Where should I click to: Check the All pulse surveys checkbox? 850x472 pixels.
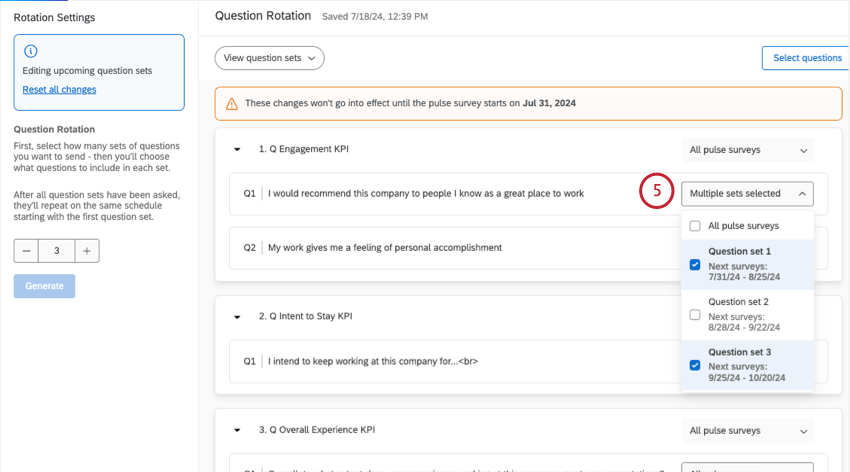695,226
